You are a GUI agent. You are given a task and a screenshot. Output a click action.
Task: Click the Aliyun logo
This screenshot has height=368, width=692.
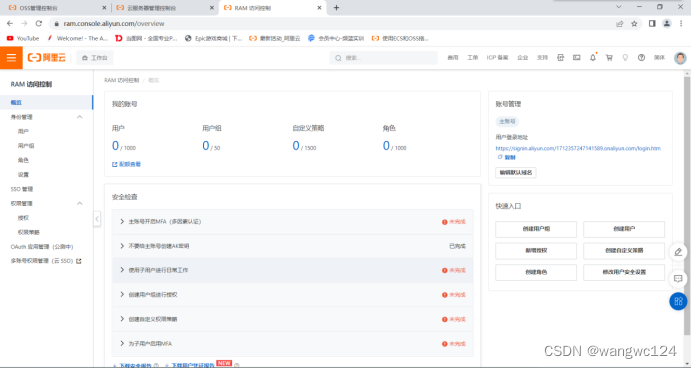[x=47, y=58]
